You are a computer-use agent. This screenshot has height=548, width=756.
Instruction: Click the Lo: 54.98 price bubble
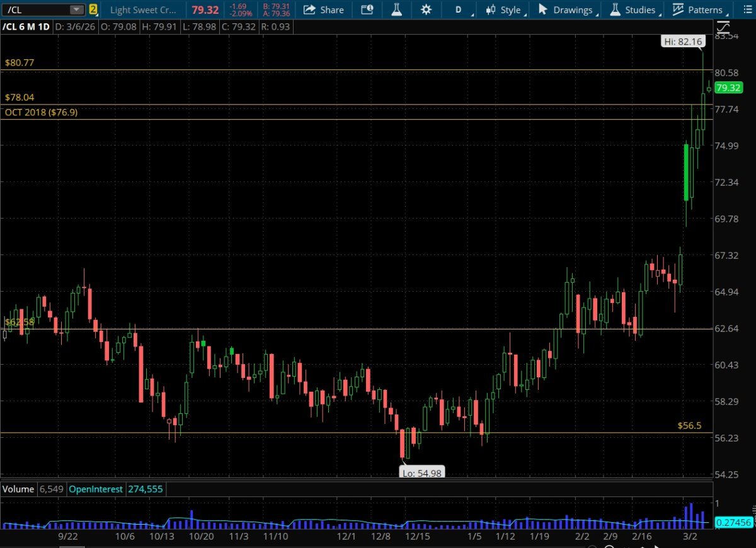[x=422, y=473]
